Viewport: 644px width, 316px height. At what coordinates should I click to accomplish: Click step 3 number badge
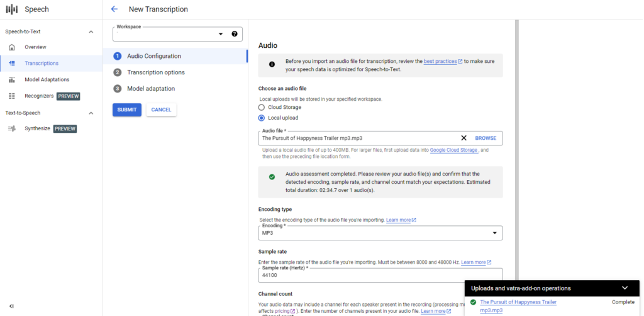(118, 89)
